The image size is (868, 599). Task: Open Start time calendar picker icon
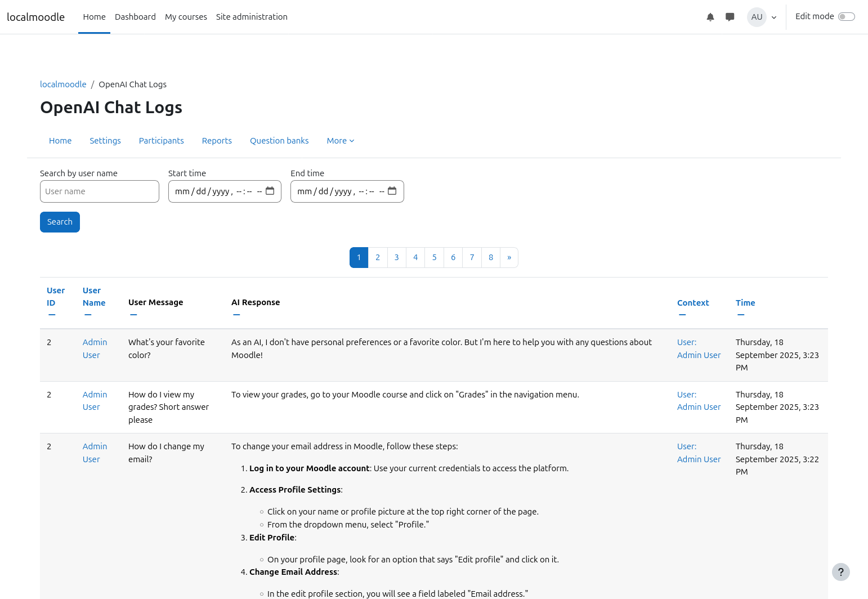pyautogui.click(x=270, y=191)
